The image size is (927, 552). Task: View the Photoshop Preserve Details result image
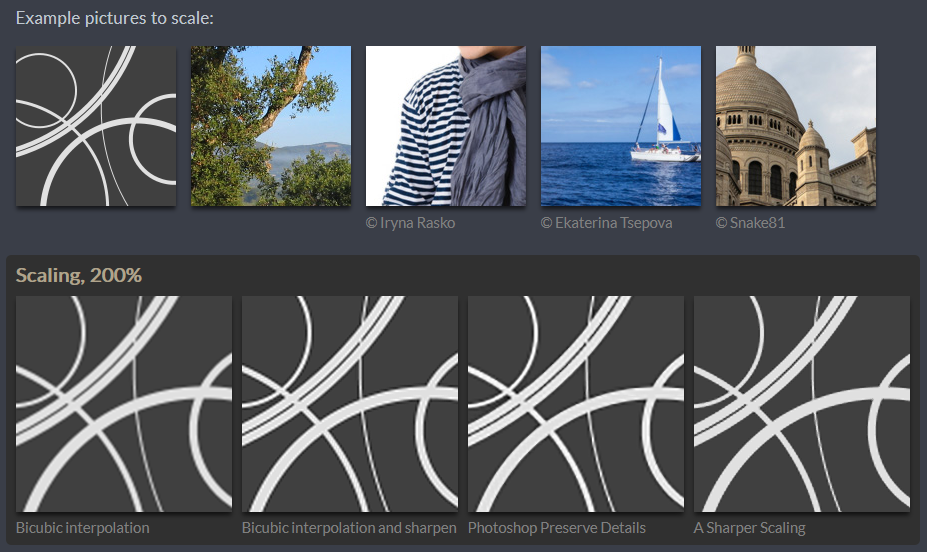[x=576, y=404]
